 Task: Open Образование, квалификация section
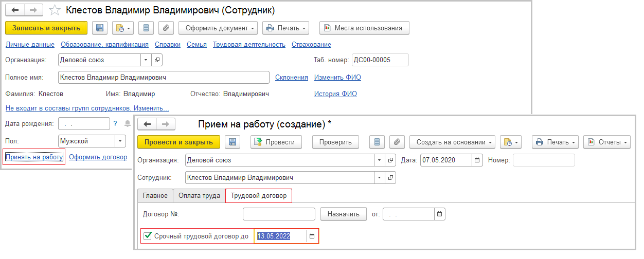[x=104, y=45]
